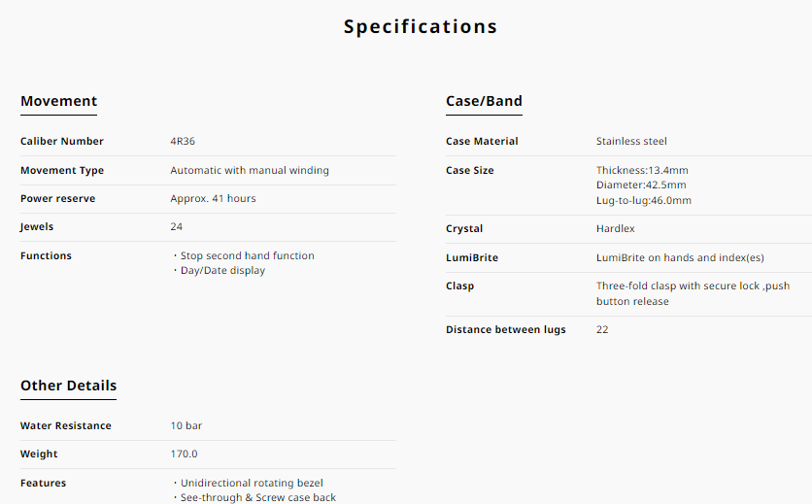Screen dimensions: 812x504
Task: Select the Case/Band section heading
Action: [484, 101]
